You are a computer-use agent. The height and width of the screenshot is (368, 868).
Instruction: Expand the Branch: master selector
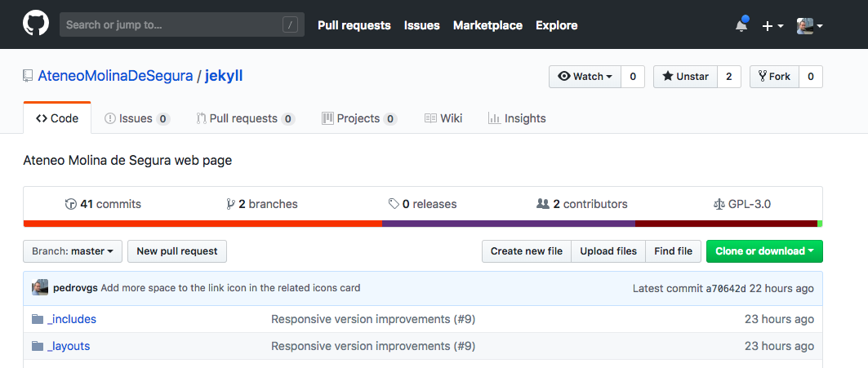[x=73, y=251]
